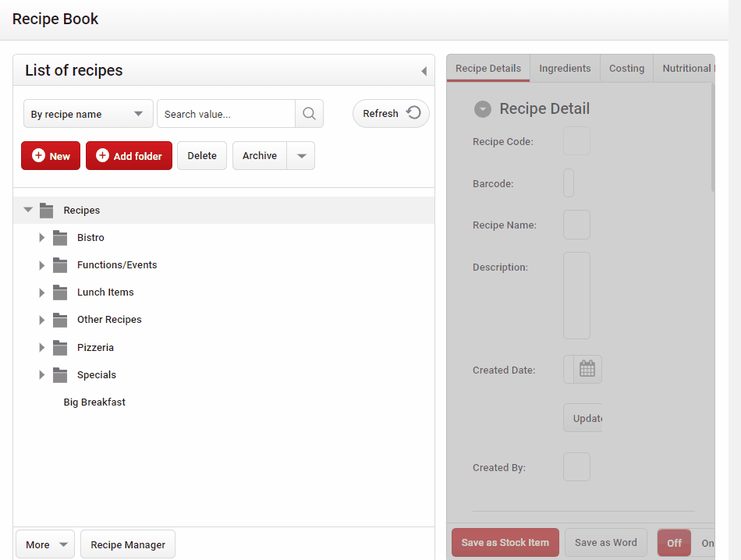Switch to the Costing tab
Image resolution: width=741 pixels, height=560 pixels.
626,69
